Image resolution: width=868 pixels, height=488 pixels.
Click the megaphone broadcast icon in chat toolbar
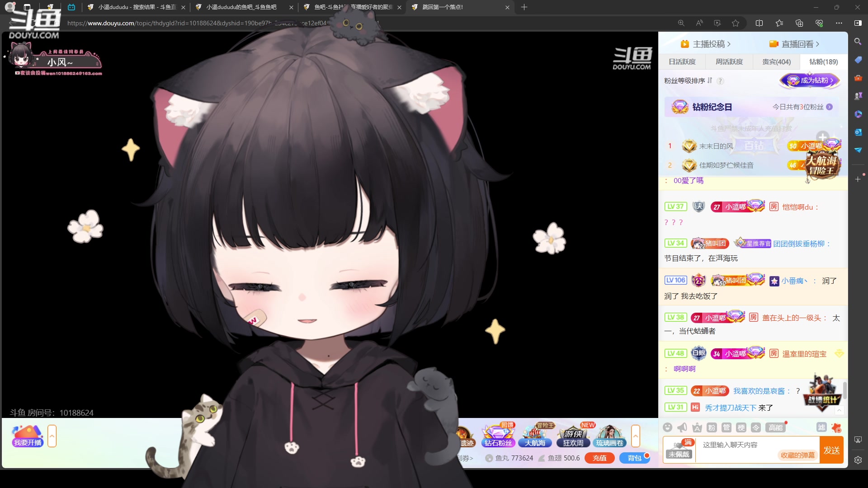[682, 427]
